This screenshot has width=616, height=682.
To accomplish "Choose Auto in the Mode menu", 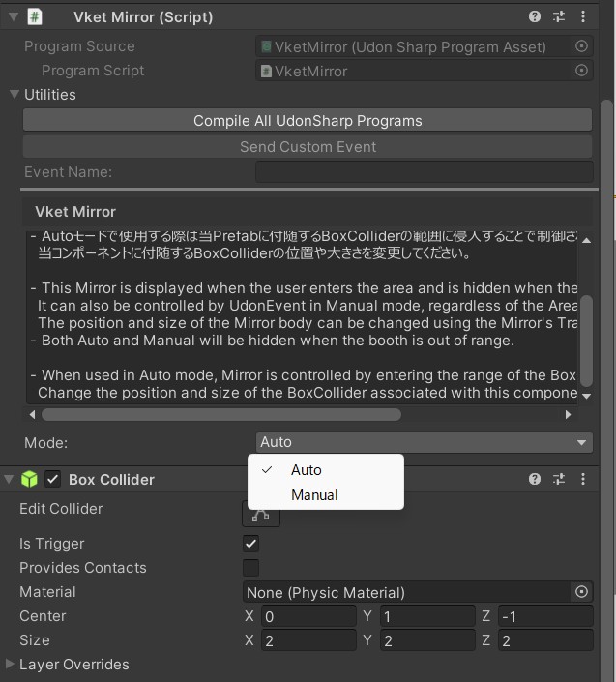I will [306, 469].
